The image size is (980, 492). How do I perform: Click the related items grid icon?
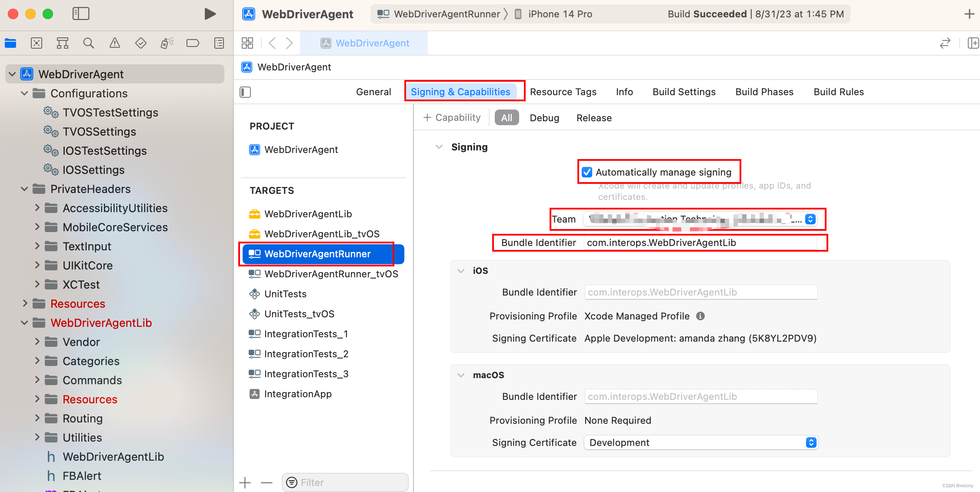tap(247, 43)
